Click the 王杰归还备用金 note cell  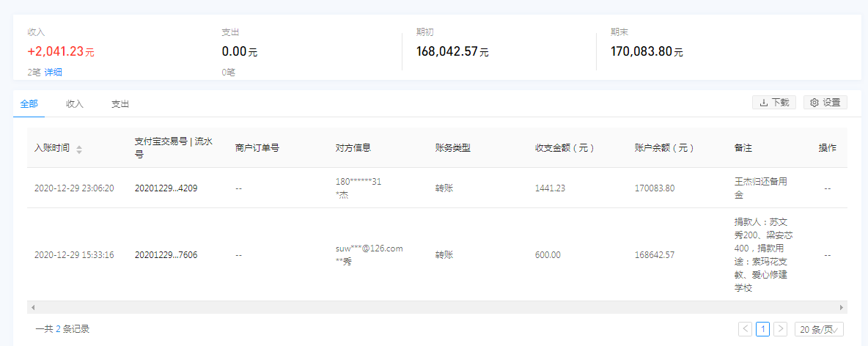(x=755, y=188)
